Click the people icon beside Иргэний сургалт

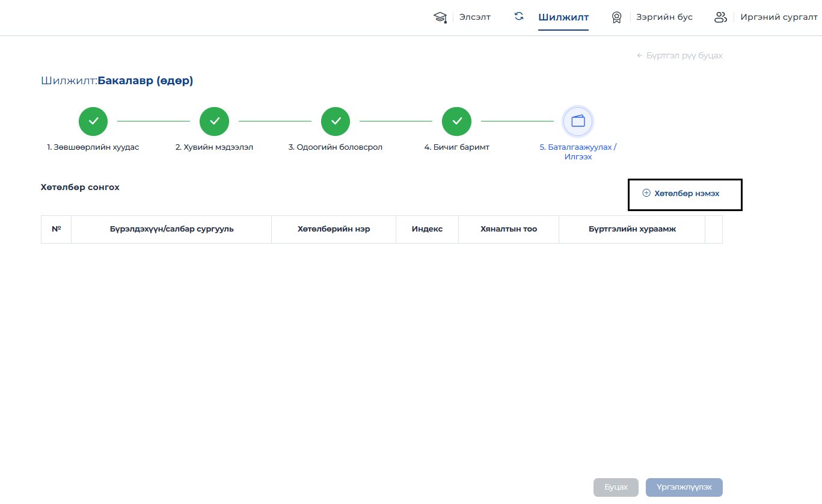pyautogui.click(x=720, y=17)
